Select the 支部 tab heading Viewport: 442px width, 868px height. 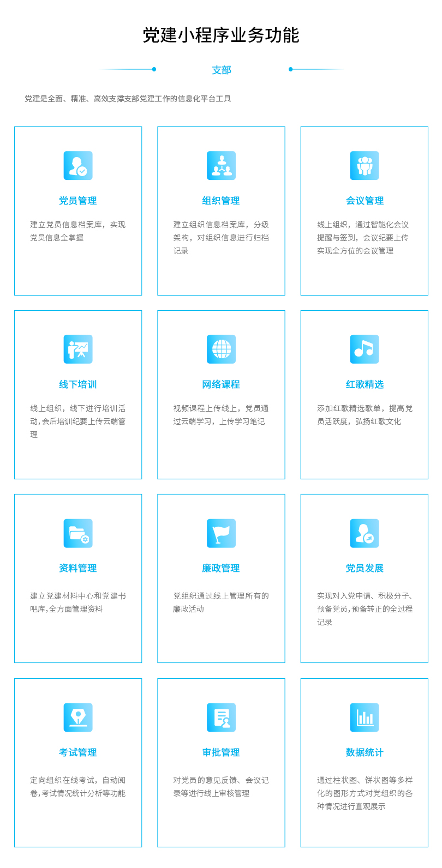click(x=222, y=70)
